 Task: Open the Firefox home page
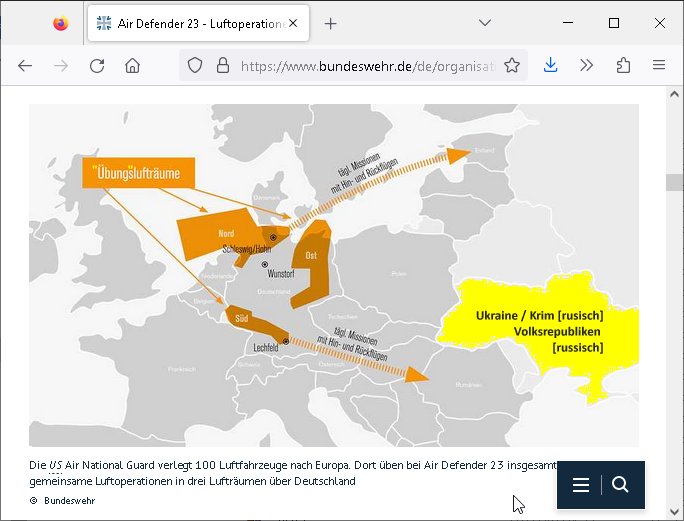pyautogui.click(x=132, y=65)
